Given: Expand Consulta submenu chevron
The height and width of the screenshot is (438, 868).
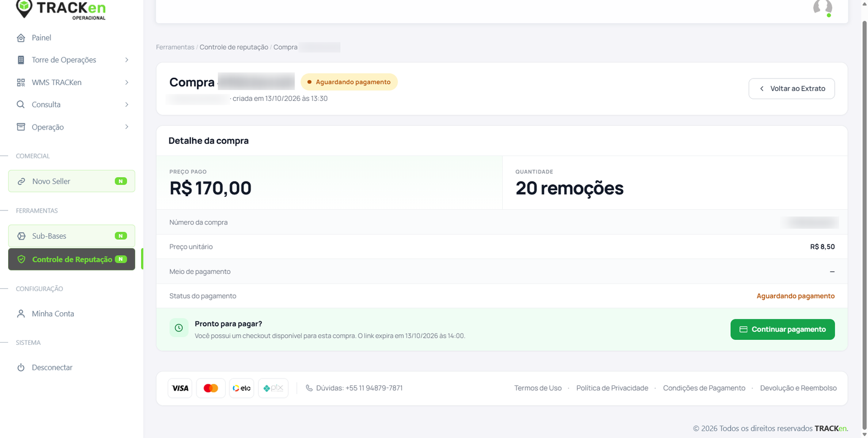Looking at the screenshot, I should tap(127, 105).
